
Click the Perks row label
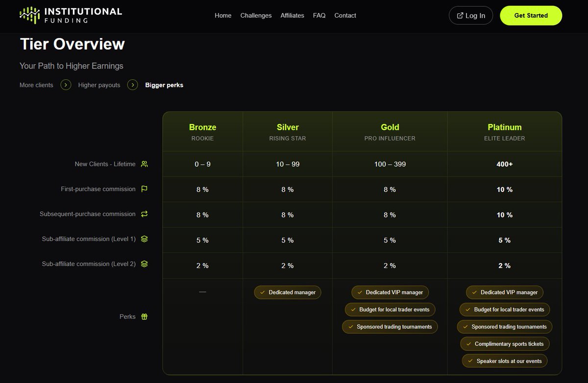point(127,317)
